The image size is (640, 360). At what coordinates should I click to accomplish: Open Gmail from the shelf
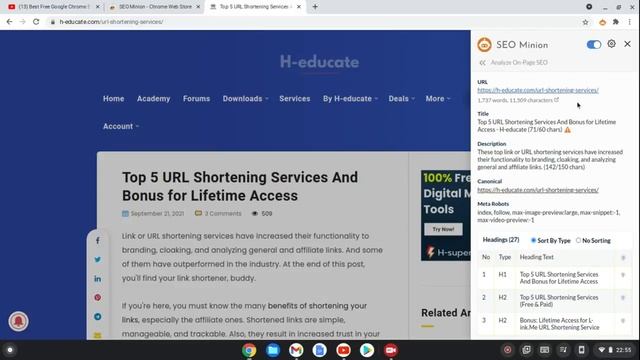pyautogui.click(x=296, y=350)
